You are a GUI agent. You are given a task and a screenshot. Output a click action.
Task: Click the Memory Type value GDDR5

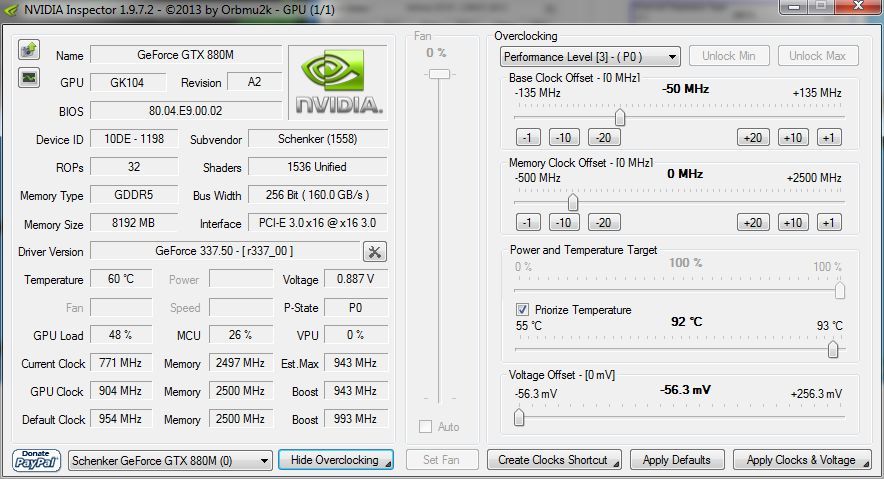pos(134,194)
